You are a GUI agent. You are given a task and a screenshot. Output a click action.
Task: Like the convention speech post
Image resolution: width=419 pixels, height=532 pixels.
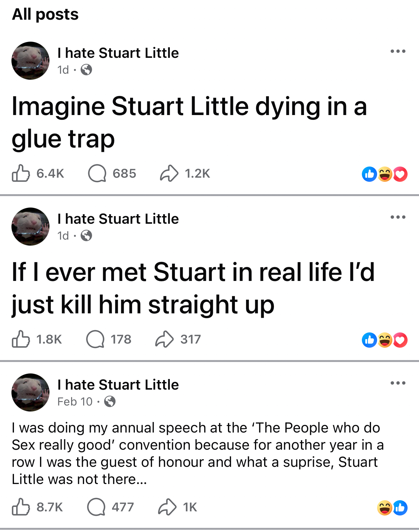(x=21, y=507)
